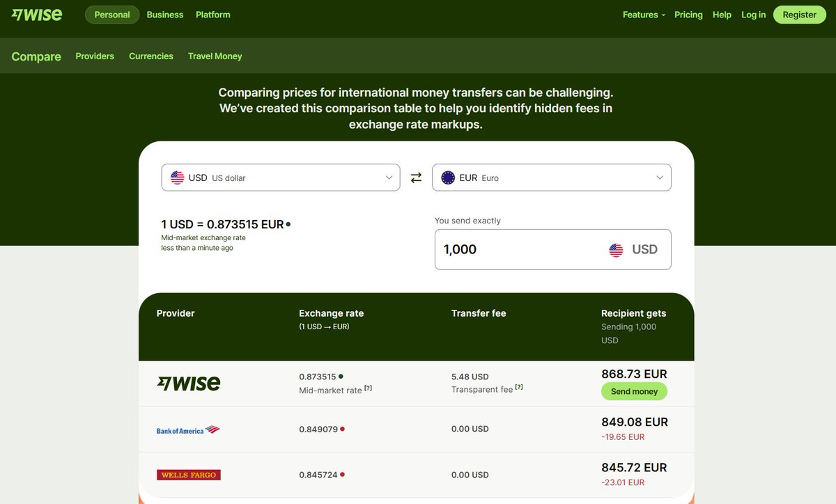Switch to the Personal tab
The height and width of the screenshot is (504, 836).
(112, 15)
